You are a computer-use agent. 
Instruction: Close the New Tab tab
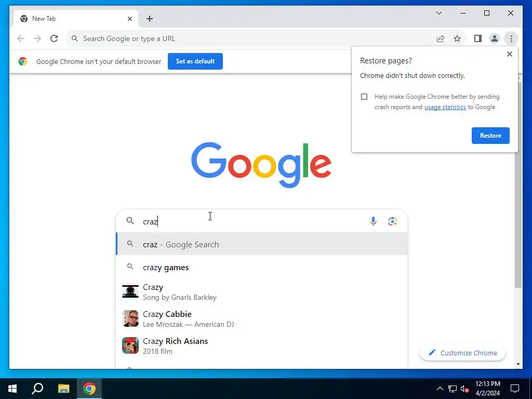tap(129, 19)
